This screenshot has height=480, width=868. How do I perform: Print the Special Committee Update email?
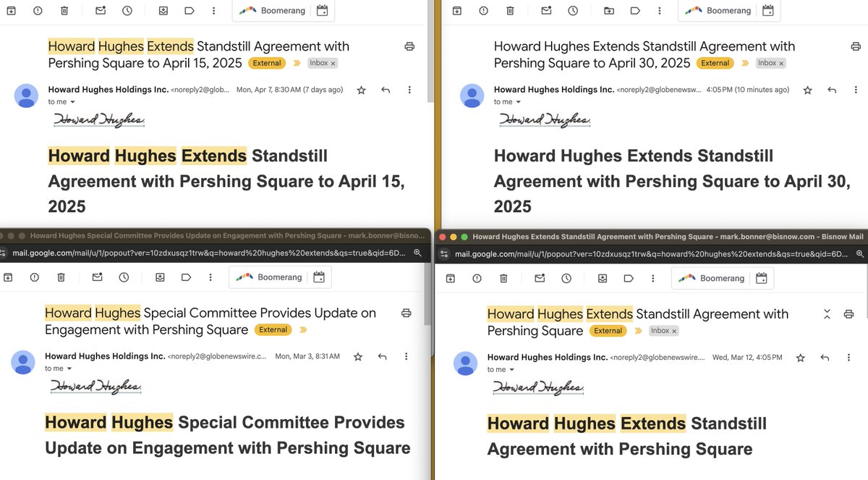point(407,313)
